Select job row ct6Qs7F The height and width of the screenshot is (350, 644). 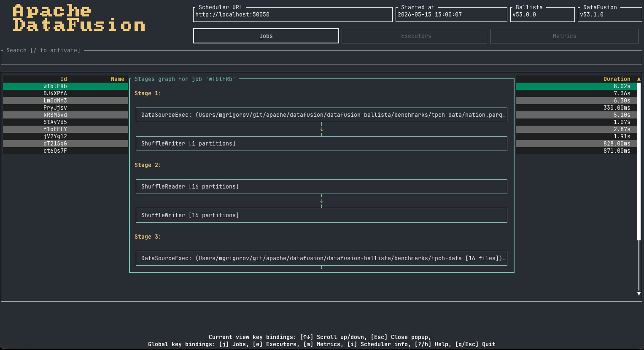65,151
